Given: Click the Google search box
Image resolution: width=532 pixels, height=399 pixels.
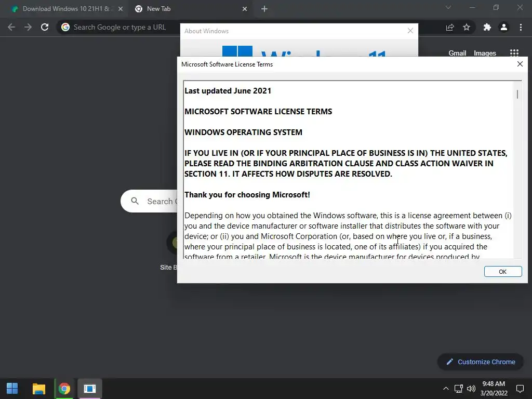Looking at the screenshot, I should point(149,201).
